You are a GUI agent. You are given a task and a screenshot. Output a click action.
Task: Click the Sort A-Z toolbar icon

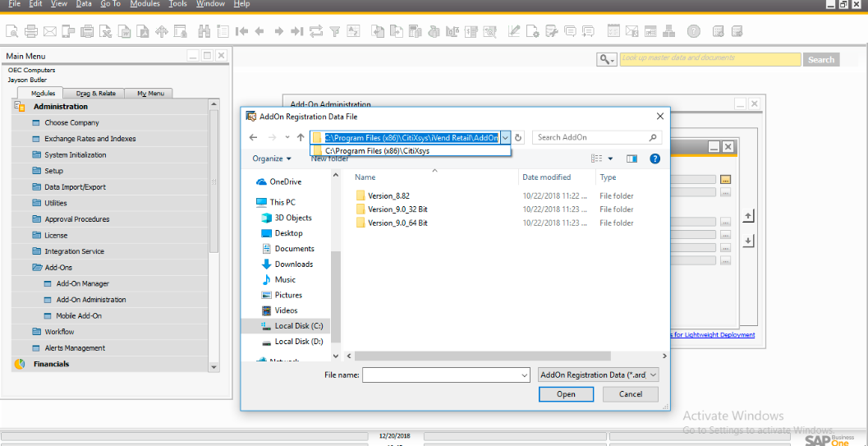[353, 31]
